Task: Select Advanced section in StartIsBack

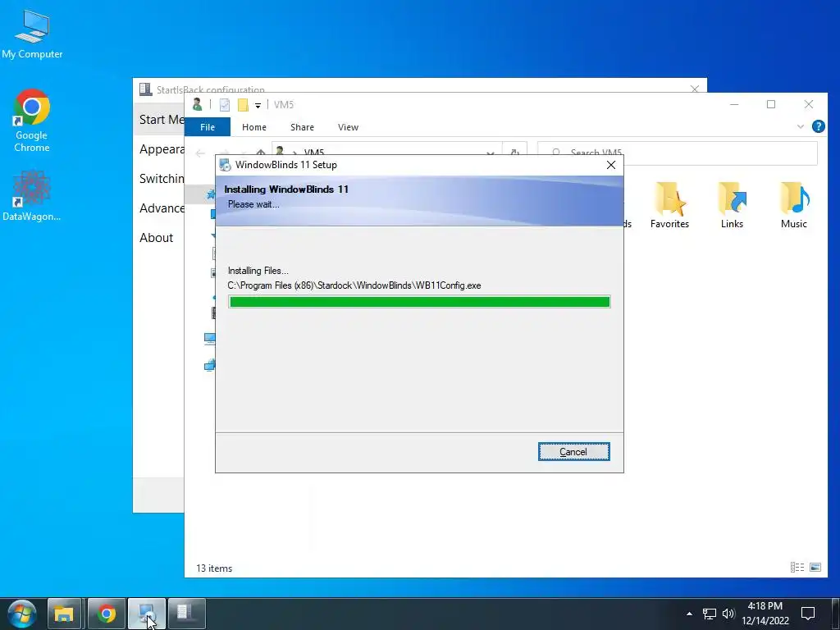Action: (162, 208)
